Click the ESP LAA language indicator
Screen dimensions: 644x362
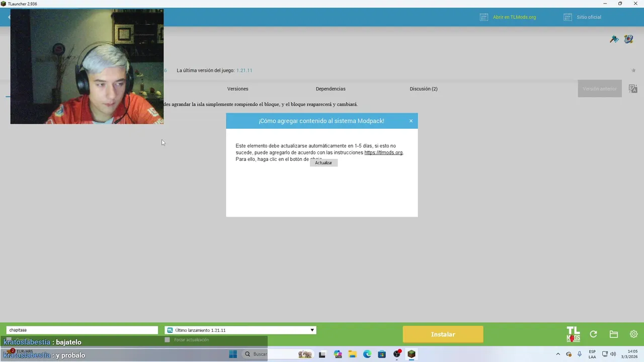click(x=592, y=354)
